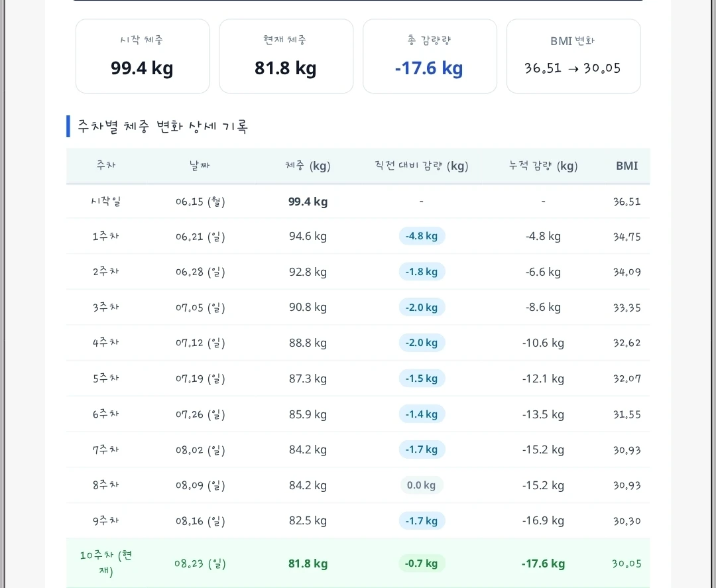Select the 10주차 (현재) row label
The image size is (716, 588).
(106, 563)
